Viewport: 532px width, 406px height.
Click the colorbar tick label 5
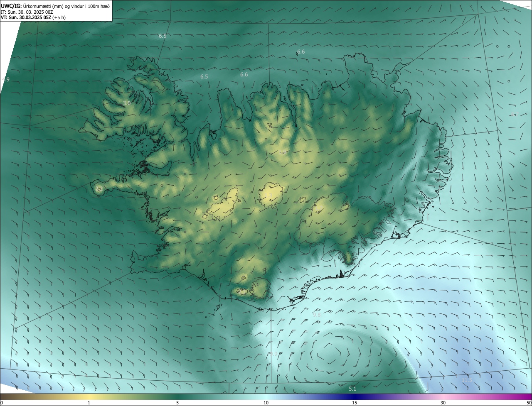177,403
